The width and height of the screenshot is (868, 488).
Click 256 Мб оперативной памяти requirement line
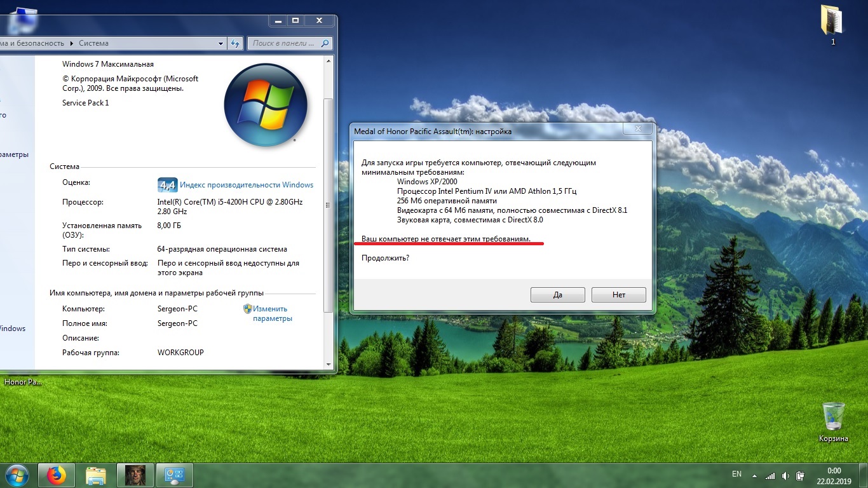pyautogui.click(x=447, y=201)
